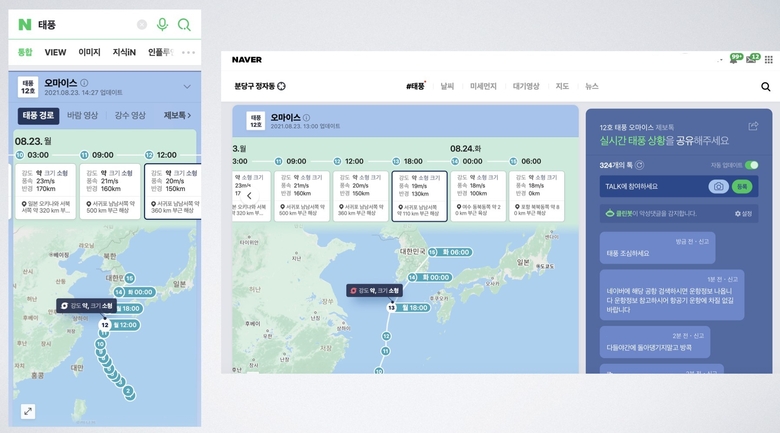Refresh the 324개의 톡 list with the reload icon
The height and width of the screenshot is (433, 780).
pos(640,165)
